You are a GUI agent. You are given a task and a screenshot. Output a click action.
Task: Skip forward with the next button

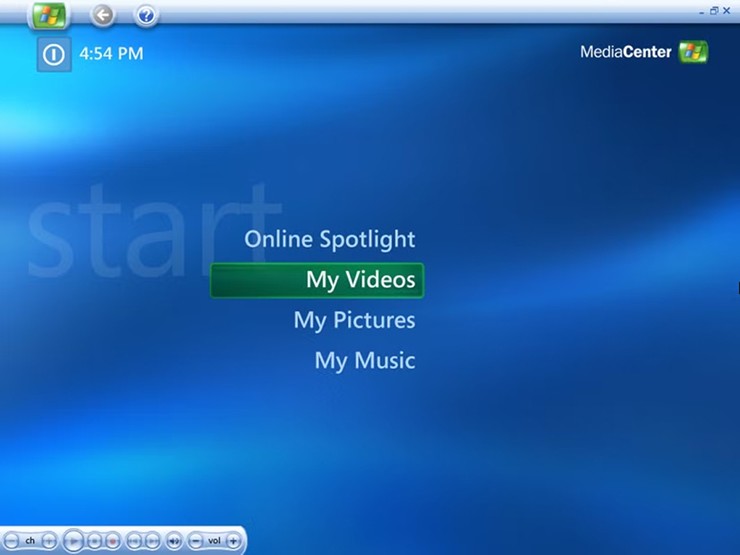[x=152, y=541]
